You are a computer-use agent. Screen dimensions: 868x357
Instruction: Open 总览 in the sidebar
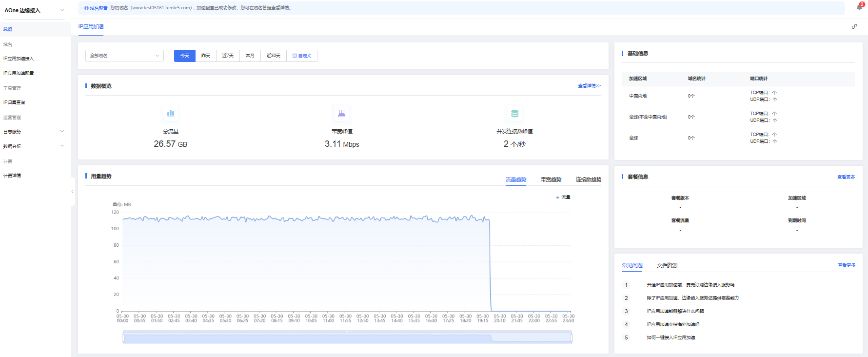[x=35, y=29]
